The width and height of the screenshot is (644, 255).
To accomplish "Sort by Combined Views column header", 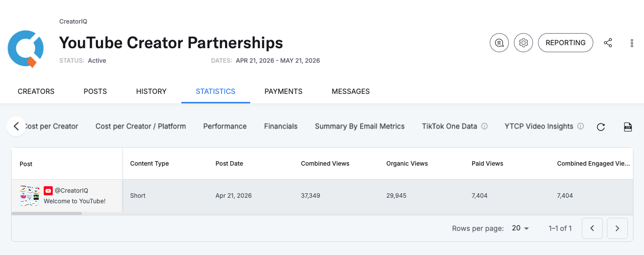I will click(325, 164).
